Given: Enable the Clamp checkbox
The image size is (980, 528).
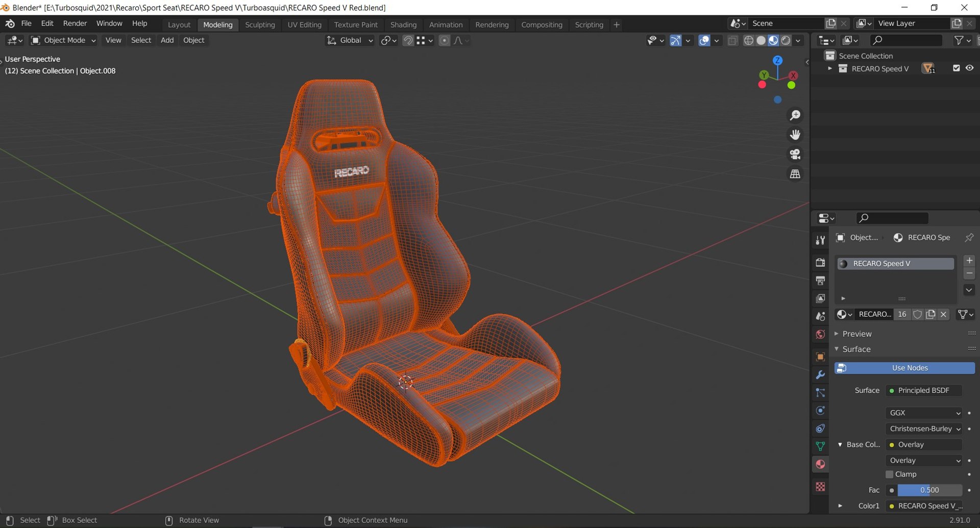Looking at the screenshot, I should (x=890, y=474).
